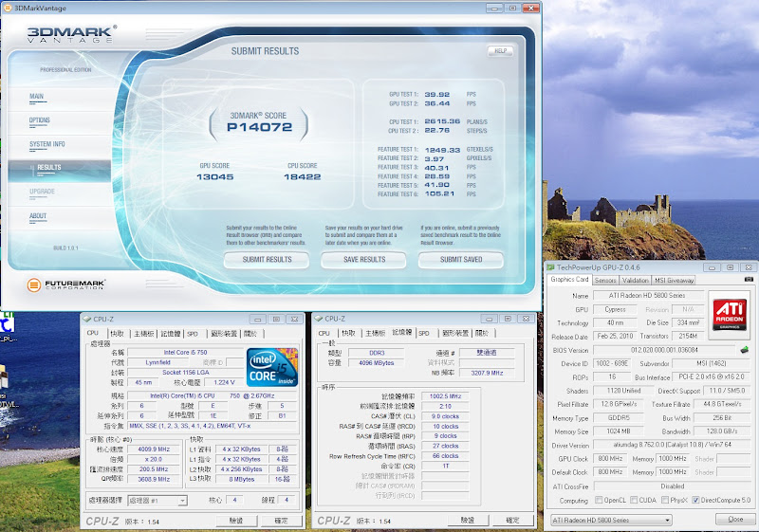Switch to the Validation tab in GPU-Z
The height and width of the screenshot is (532, 759).
pos(635,280)
